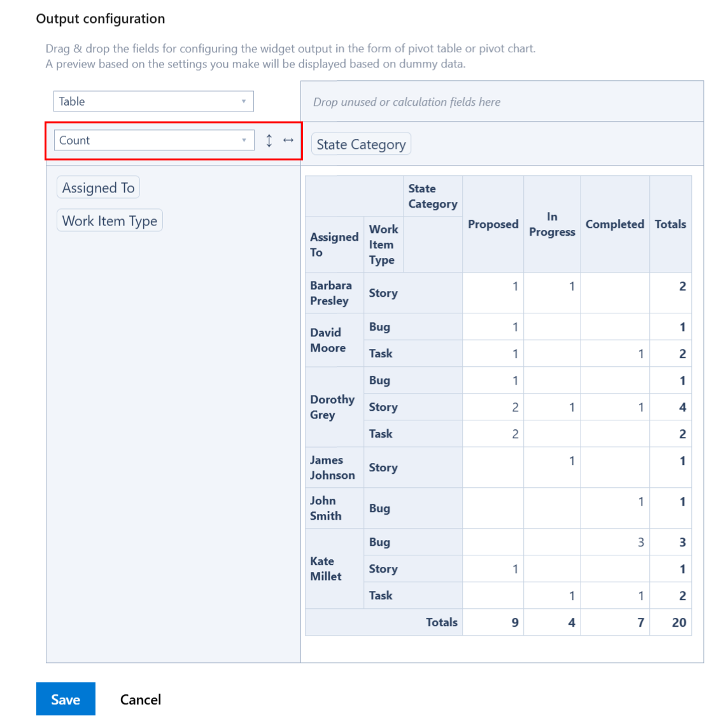Click Kate Millet's Bug Completed value 3

pos(615,542)
